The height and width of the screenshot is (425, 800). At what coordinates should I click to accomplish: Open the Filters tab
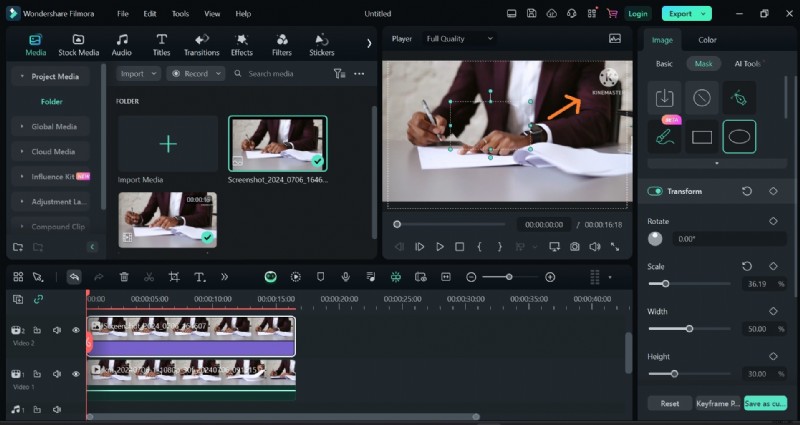coord(282,45)
